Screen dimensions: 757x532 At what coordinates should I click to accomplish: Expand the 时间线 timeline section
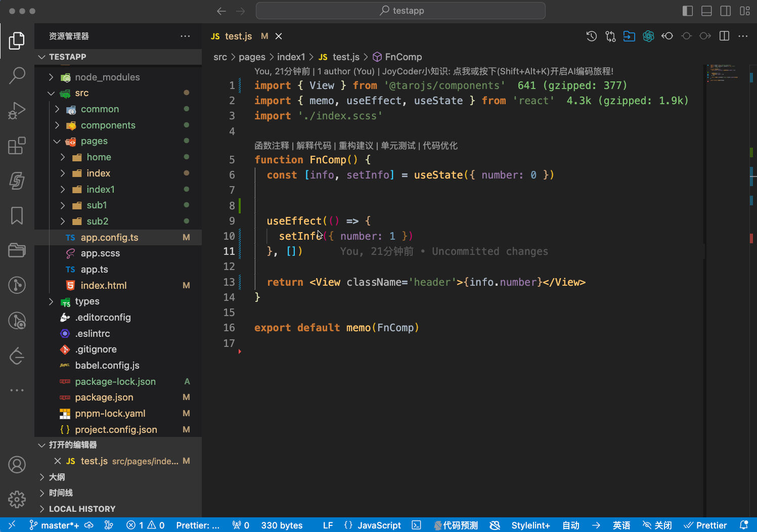pos(118,493)
